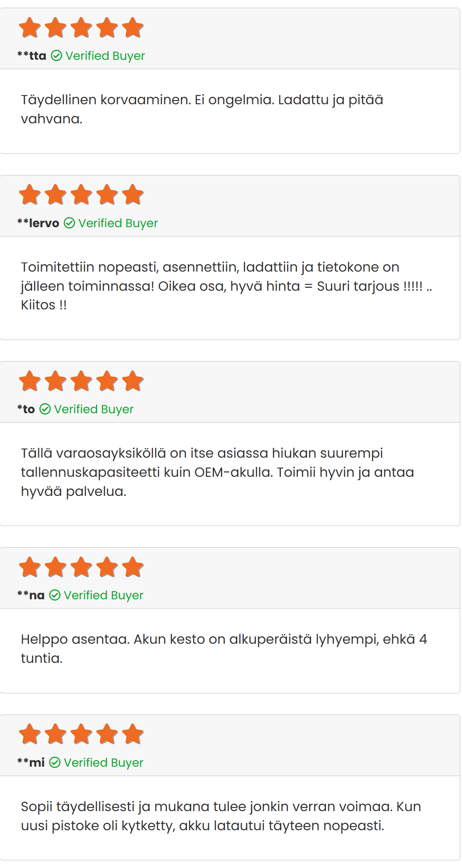The image size is (462, 868).
Task: Click the verified checkmark icon beside **na
Action: tap(55, 595)
